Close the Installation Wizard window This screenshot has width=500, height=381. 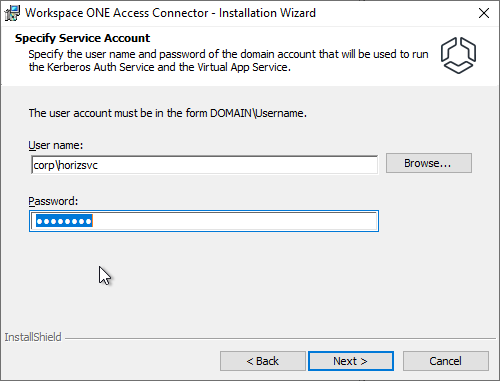484,13
